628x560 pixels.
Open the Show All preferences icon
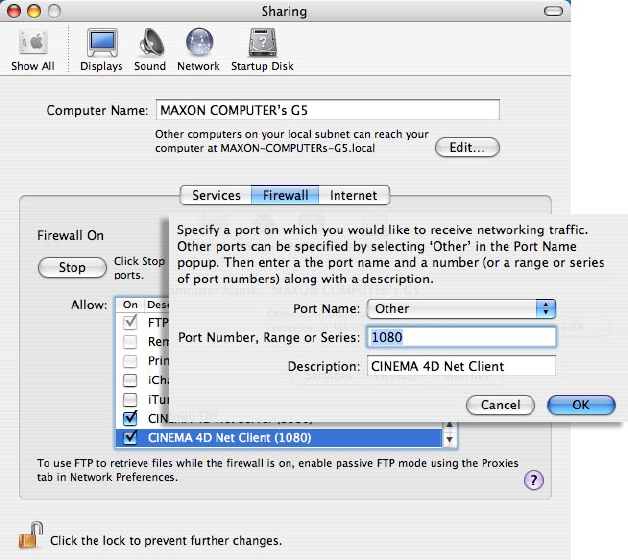[x=33, y=50]
